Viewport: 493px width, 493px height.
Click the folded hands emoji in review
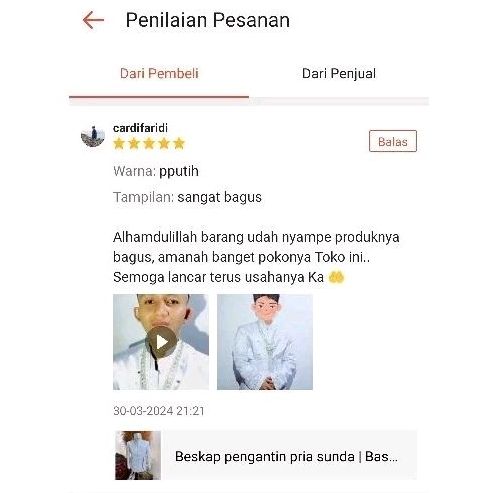[x=336, y=277]
